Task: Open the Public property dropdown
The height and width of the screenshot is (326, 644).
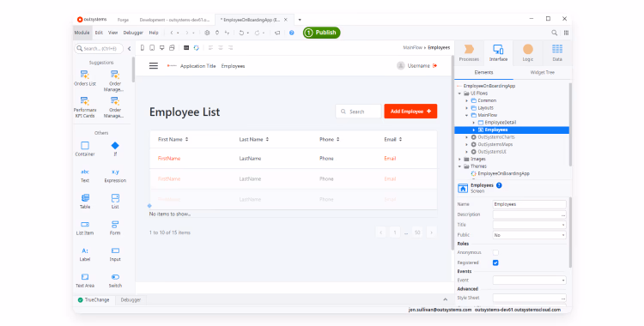Action: 563,235
